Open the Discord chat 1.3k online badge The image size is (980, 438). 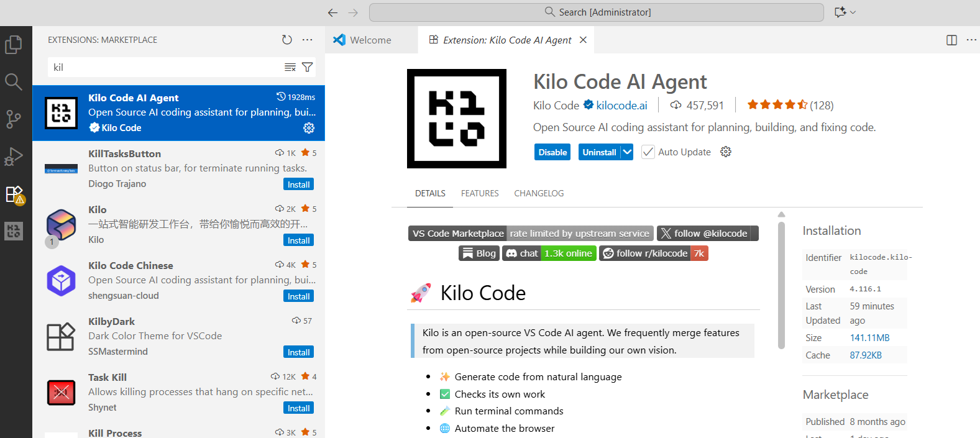[x=549, y=253]
